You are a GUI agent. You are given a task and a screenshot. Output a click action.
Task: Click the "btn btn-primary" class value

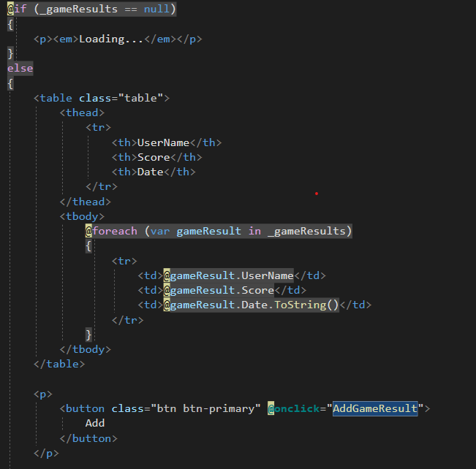point(205,408)
